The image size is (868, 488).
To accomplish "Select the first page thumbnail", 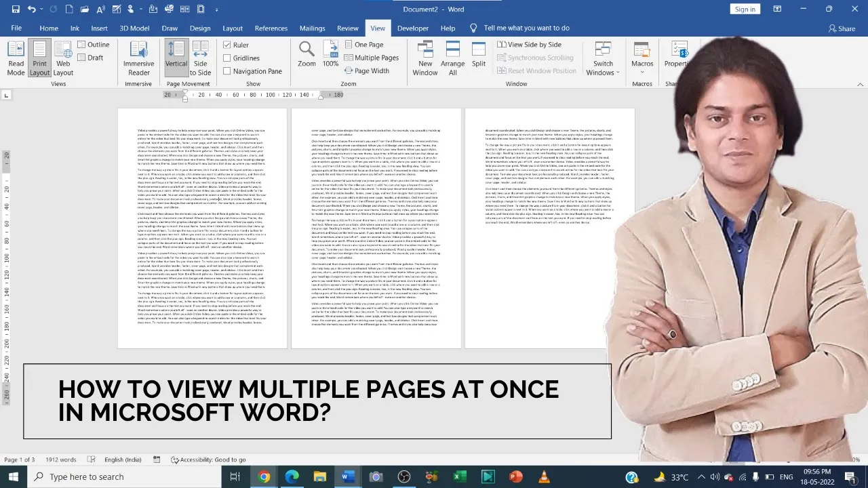I will (x=202, y=228).
